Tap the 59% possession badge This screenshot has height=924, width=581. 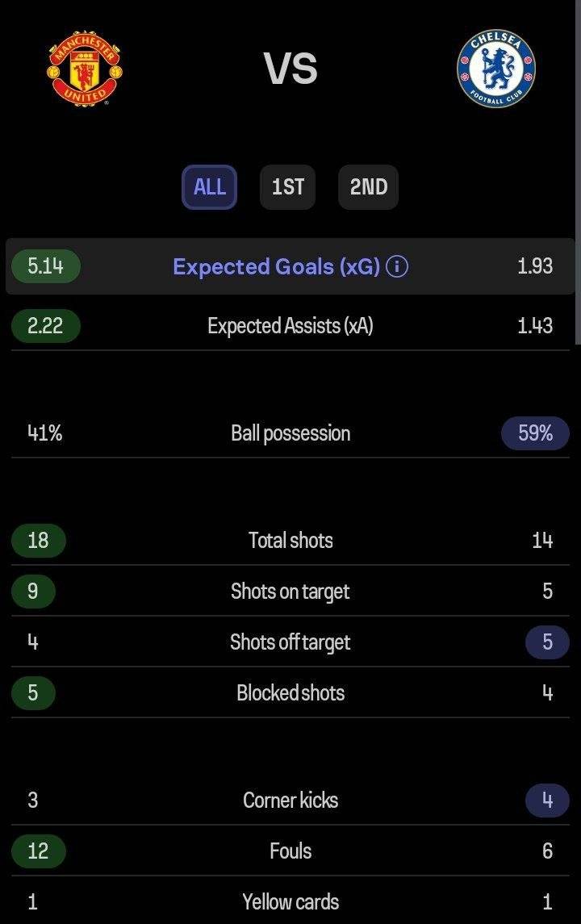[x=535, y=433]
